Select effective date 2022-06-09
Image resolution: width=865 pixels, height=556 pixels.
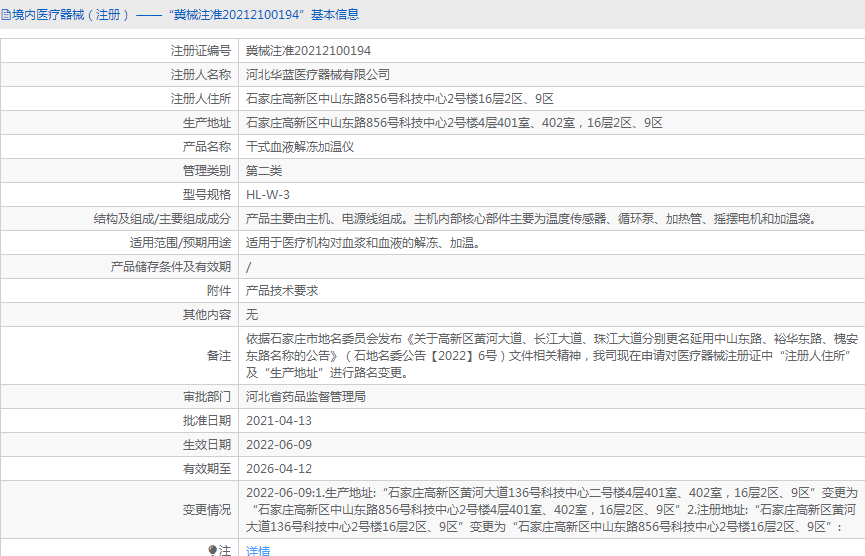(279, 445)
